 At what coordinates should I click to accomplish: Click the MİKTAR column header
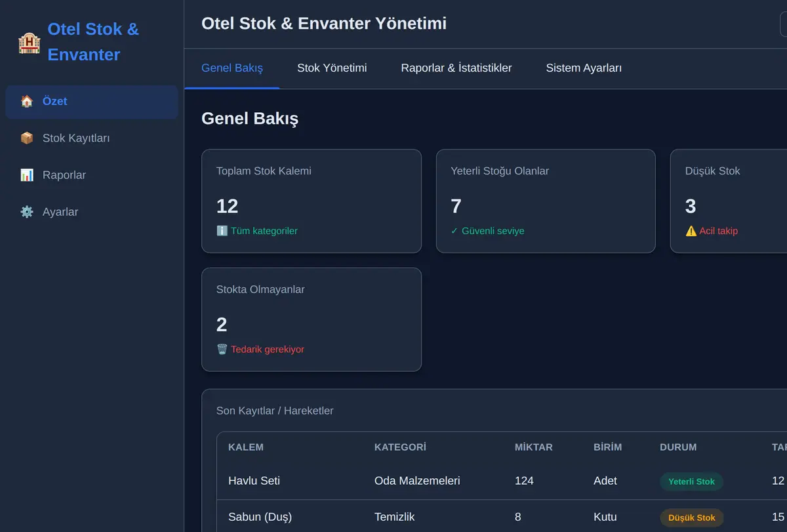click(x=534, y=447)
